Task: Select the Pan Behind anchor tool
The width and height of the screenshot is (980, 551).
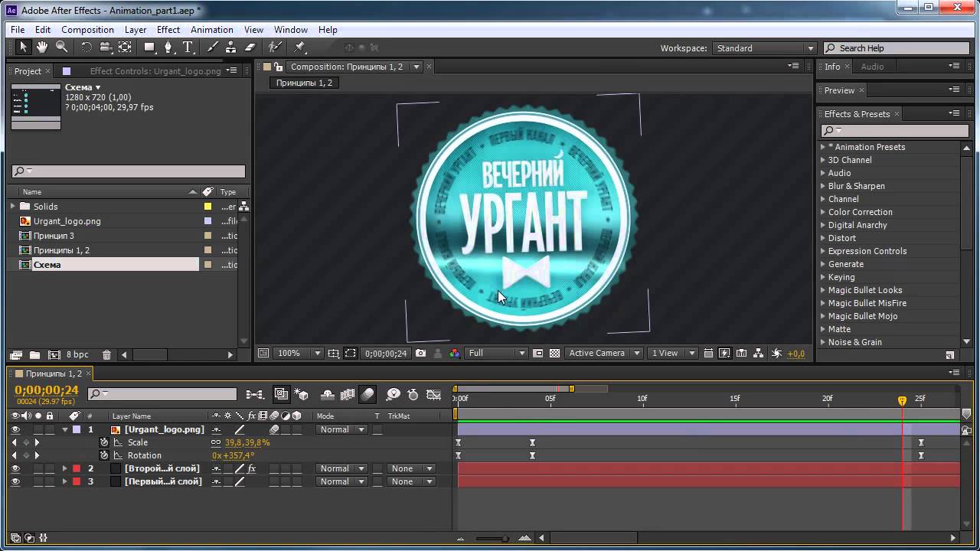Action: coord(125,47)
